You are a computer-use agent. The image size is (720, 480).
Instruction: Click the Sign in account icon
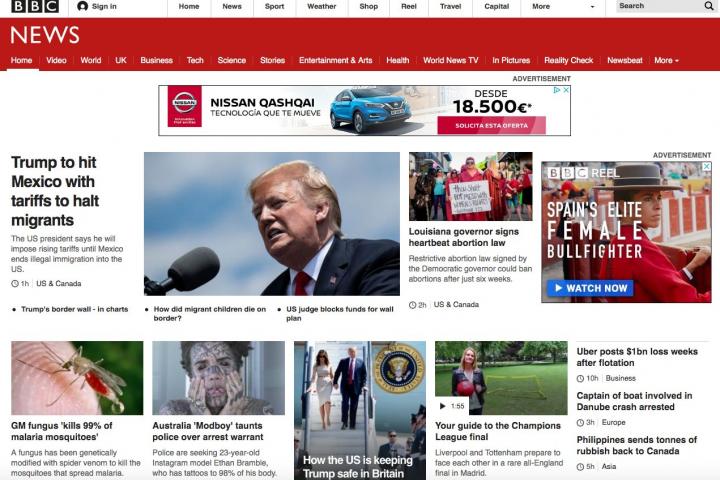point(83,7)
